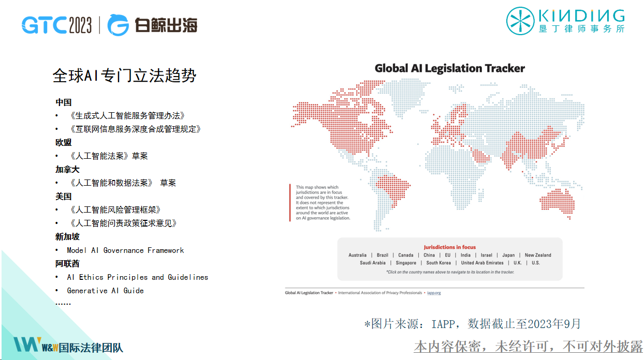This screenshot has width=644, height=360.
Task: Select Singapore in the jurisdictions list
Action: click(x=406, y=263)
